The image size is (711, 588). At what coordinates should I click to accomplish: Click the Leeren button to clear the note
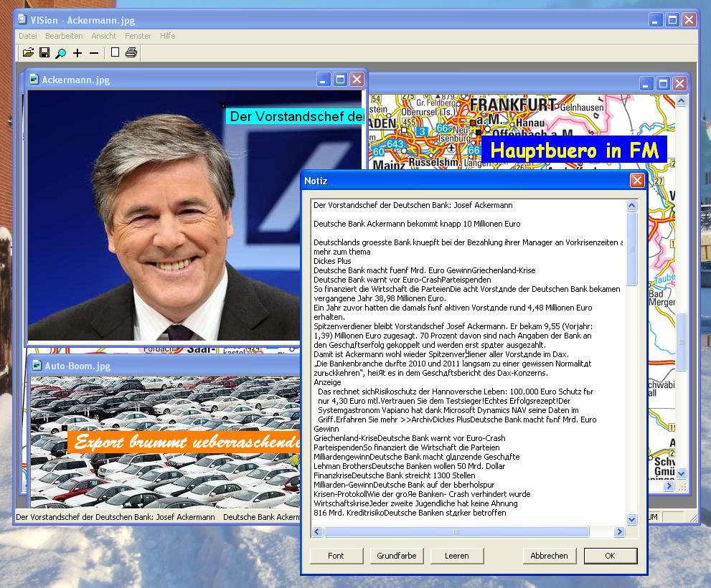pos(456,556)
